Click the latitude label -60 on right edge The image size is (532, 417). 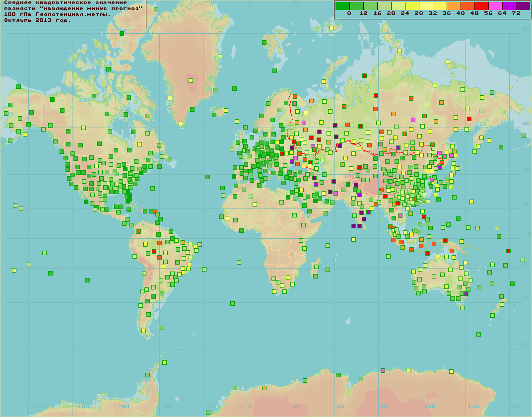[x=524, y=345]
